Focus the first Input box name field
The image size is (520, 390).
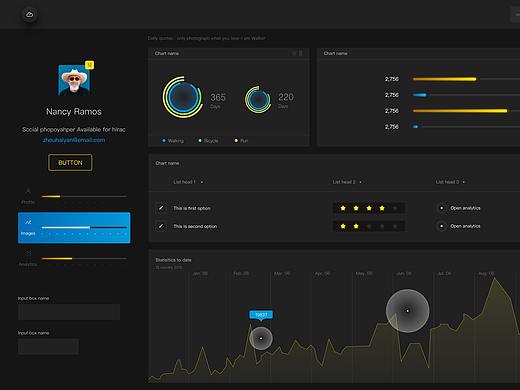[x=69, y=312]
